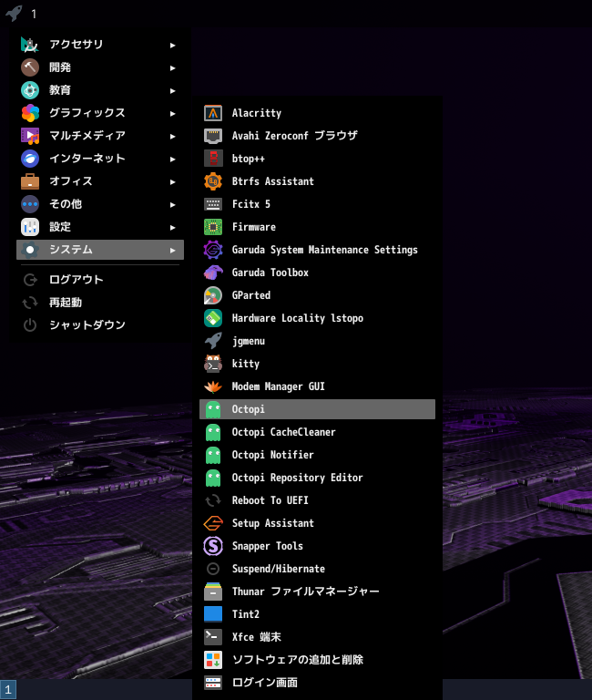The width and height of the screenshot is (592, 700).
Task: Open the 設定 category
Action: 100,226
